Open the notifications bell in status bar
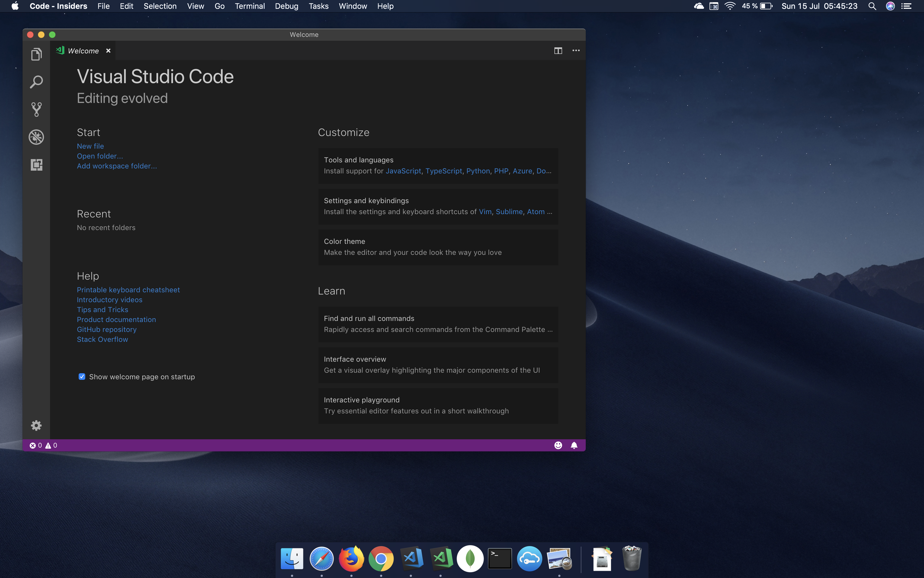 click(574, 445)
